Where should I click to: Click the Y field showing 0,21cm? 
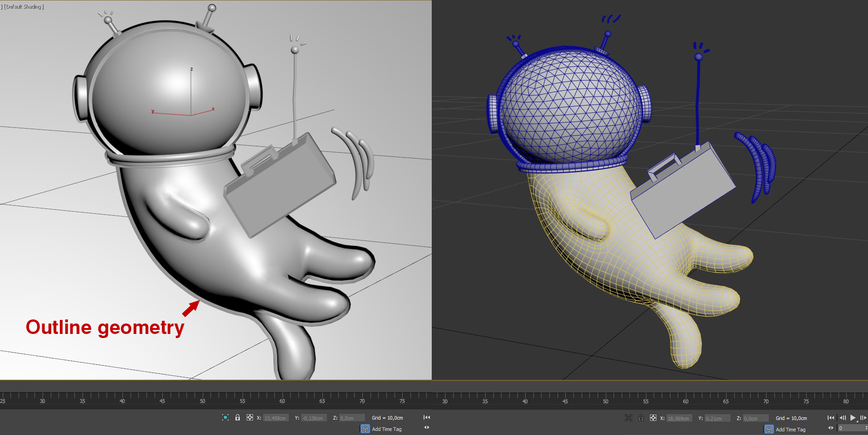[717, 418]
